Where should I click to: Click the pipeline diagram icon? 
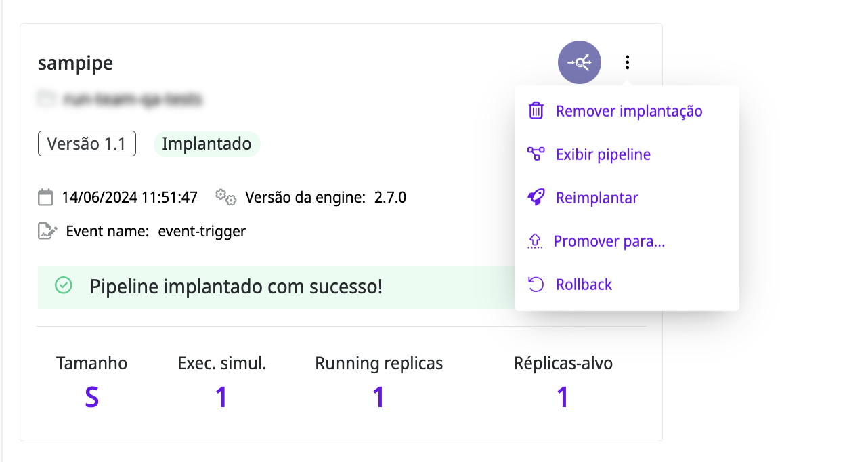pos(536,154)
